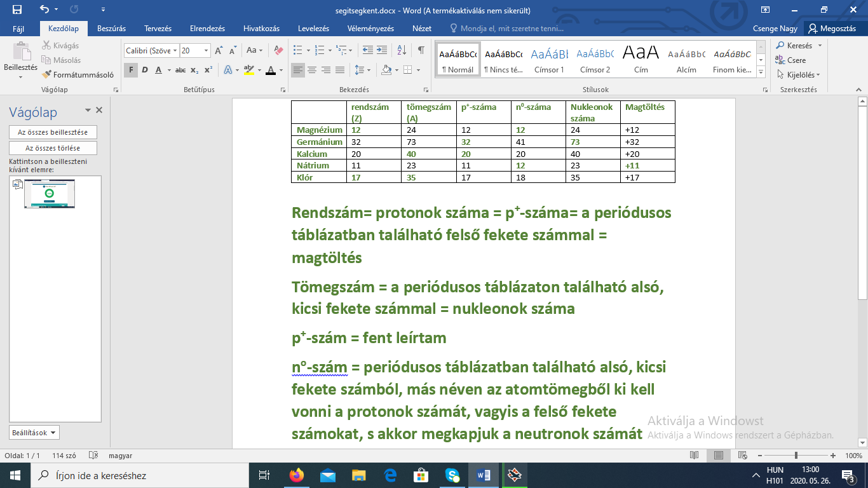Image resolution: width=868 pixels, height=488 pixels.
Task: Switch to the Beszúrás ribbon tab
Action: pos(111,29)
